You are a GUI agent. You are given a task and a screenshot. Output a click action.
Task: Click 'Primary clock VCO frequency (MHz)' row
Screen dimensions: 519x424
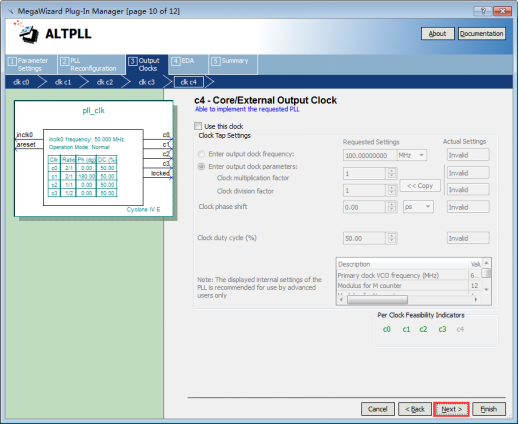(409, 275)
